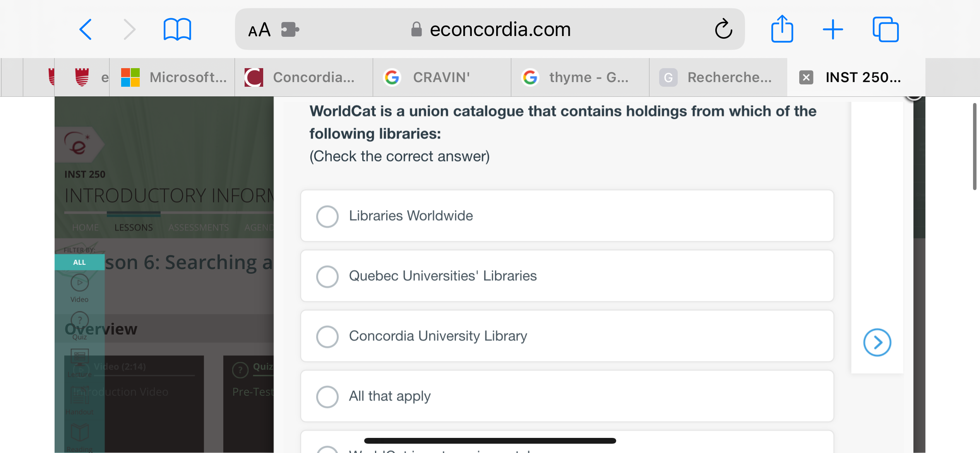Open a new tab with plus icon

pos(833,29)
